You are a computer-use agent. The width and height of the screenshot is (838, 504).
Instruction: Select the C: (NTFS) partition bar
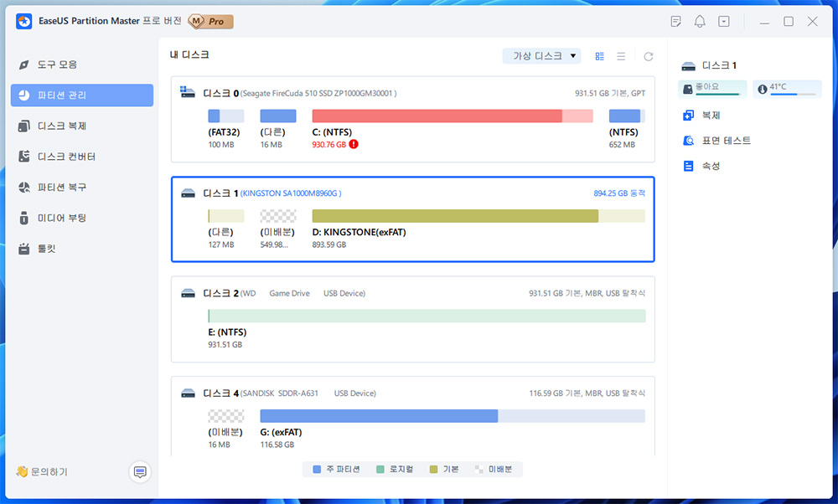[453, 116]
